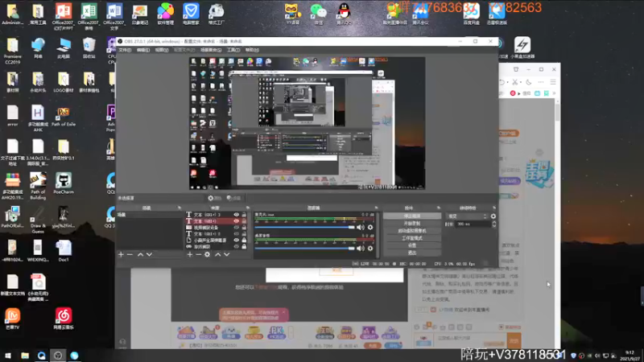Open the scene transition type dropdown
Screen dimensions: 644x362
point(467,216)
